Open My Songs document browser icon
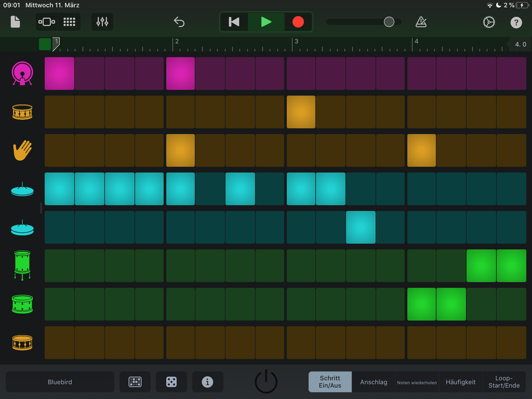The width and height of the screenshot is (532, 399). 16,22
